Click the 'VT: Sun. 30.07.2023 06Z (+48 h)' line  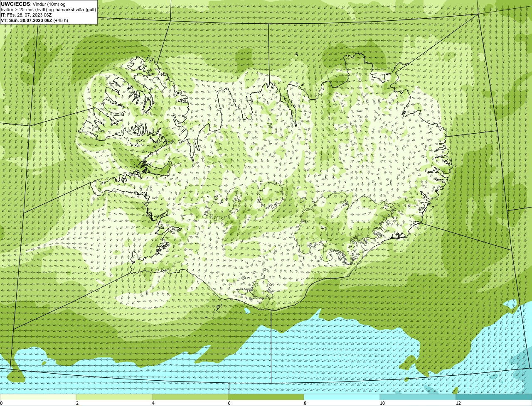click(x=34, y=20)
